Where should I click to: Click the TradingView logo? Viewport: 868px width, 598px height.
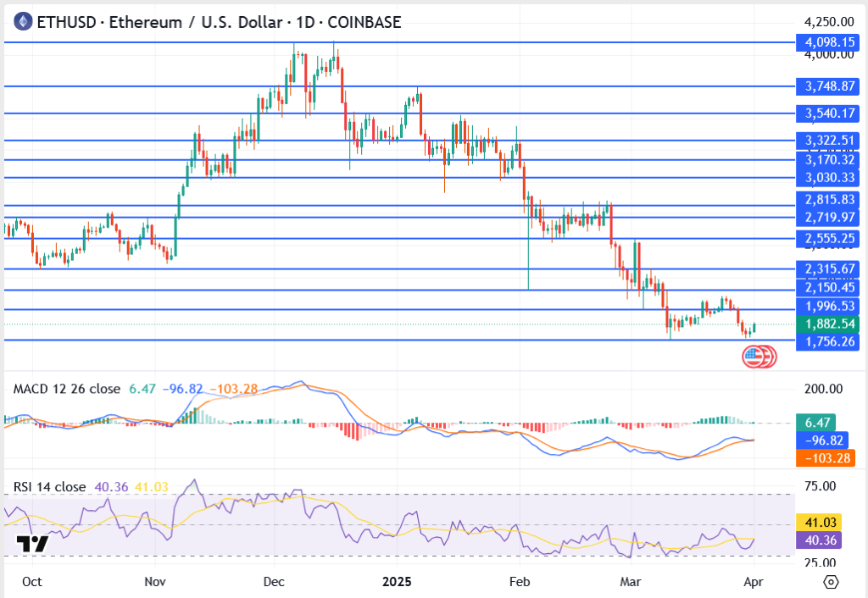[x=32, y=544]
